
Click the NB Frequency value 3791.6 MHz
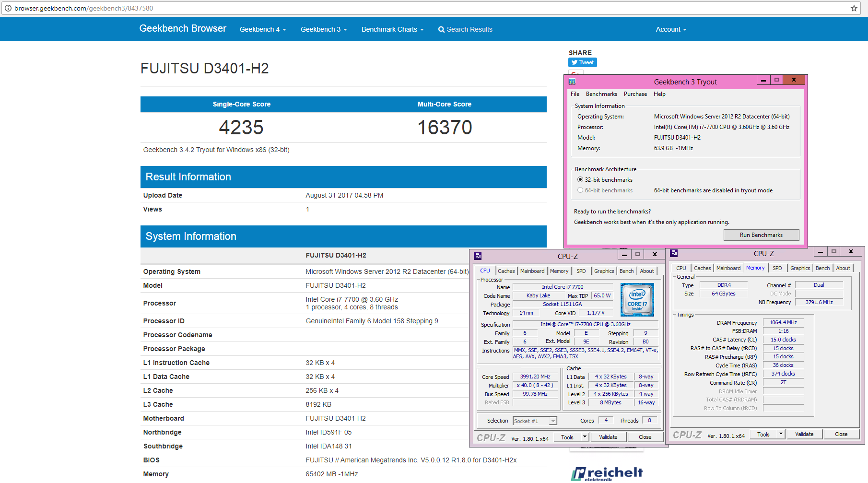(x=819, y=302)
